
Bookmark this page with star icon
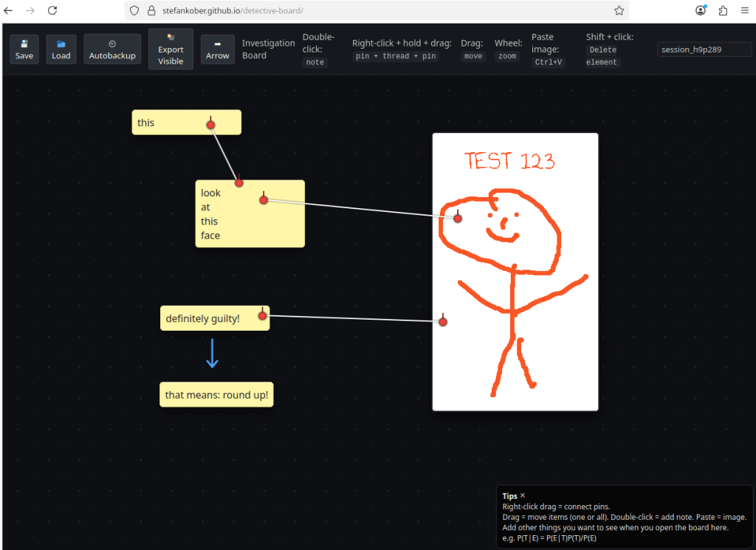point(619,10)
